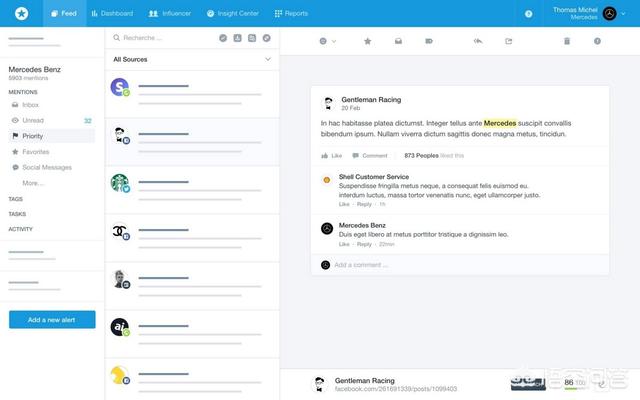Like the Shell Customer Service comment
This screenshot has height=400, width=640.
coord(344,204)
